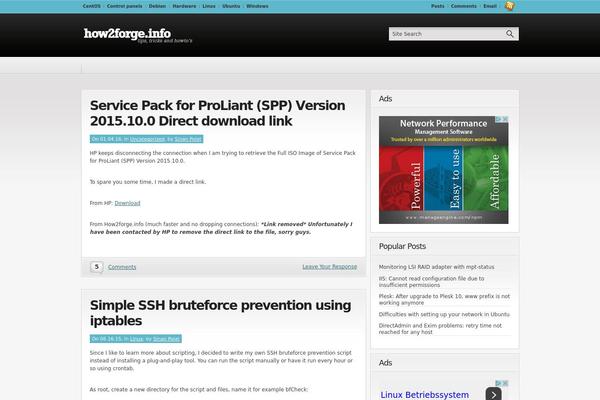This screenshot has width=600, height=400.
Task: Open Plesk: After upgrade to Plesk 10 post
Action: click(x=444, y=299)
